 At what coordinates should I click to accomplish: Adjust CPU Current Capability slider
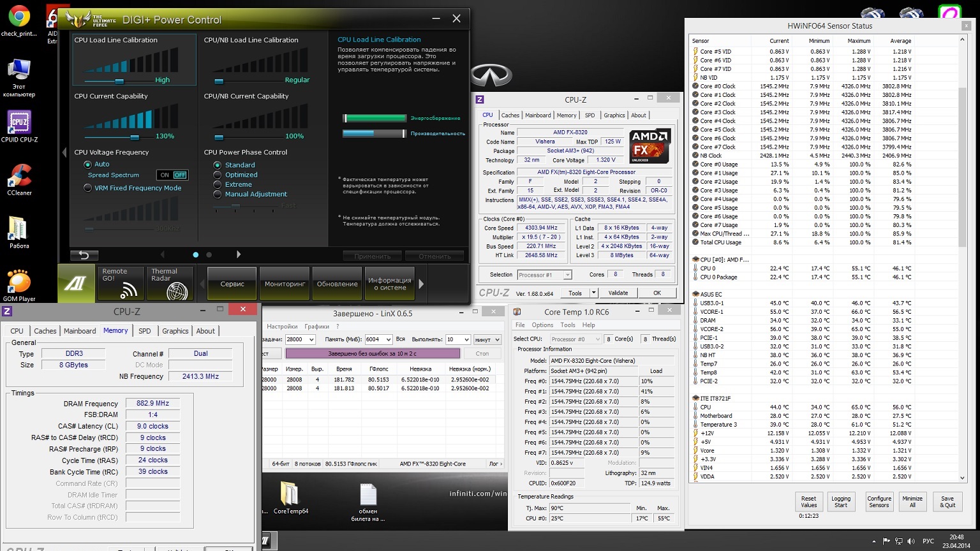tap(135, 137)
